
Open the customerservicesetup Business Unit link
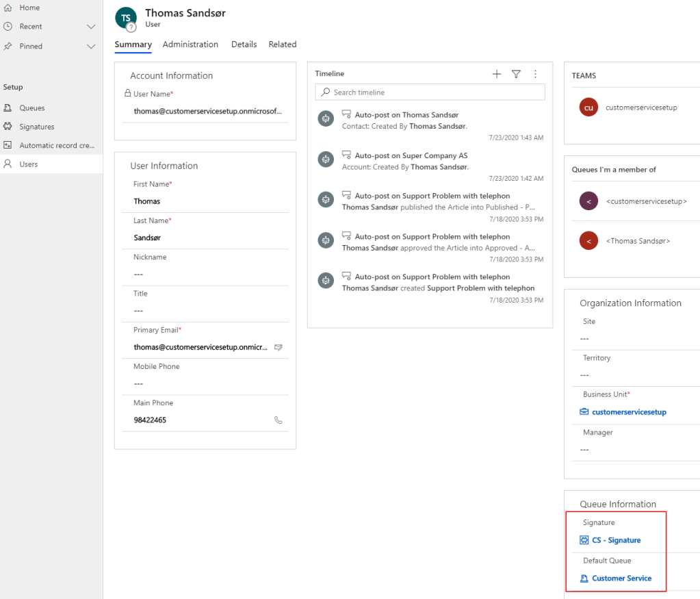pos(629,412)
